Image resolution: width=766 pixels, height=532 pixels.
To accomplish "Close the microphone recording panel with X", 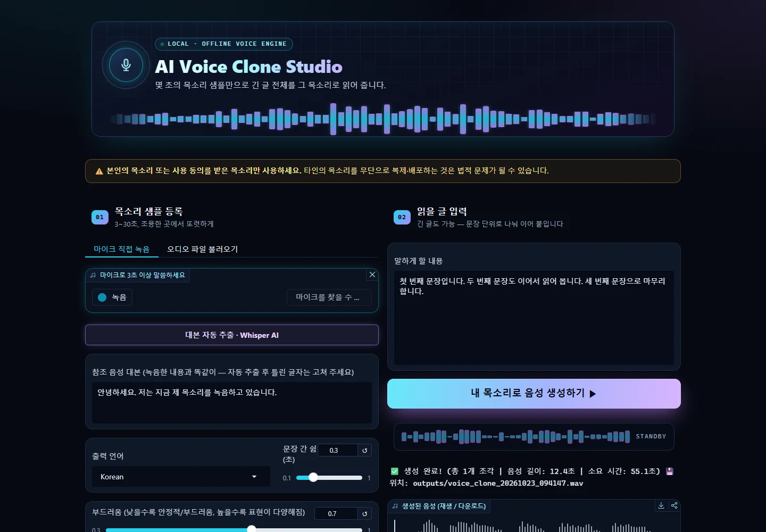I will coord(372,275).
